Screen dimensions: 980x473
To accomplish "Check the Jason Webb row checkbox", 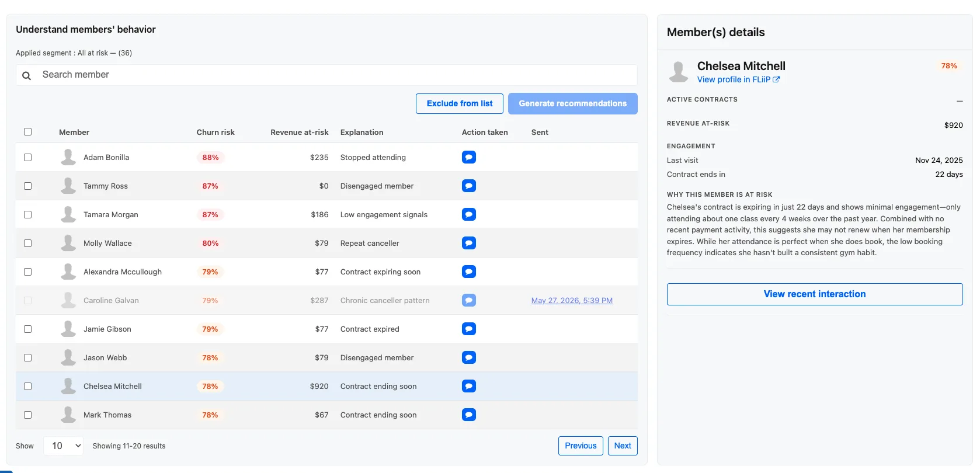I will coord(27,357).
